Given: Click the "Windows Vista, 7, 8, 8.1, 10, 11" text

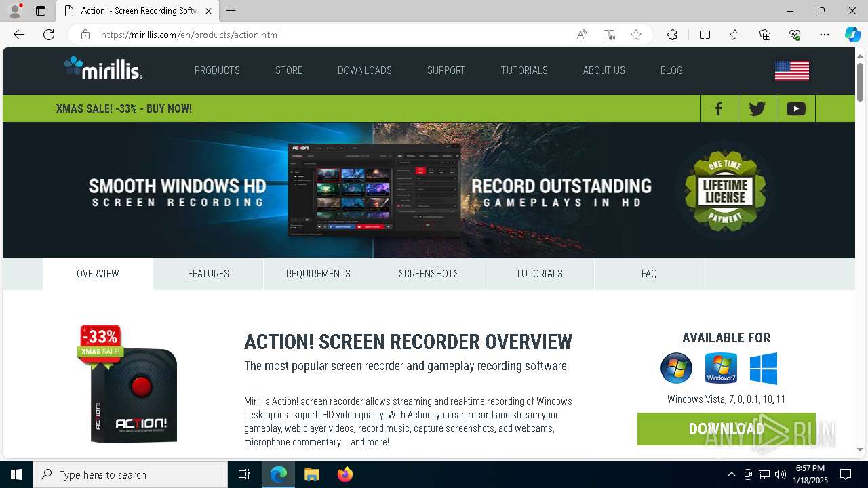Looking at the screenshot, I should tap(726, 399).
